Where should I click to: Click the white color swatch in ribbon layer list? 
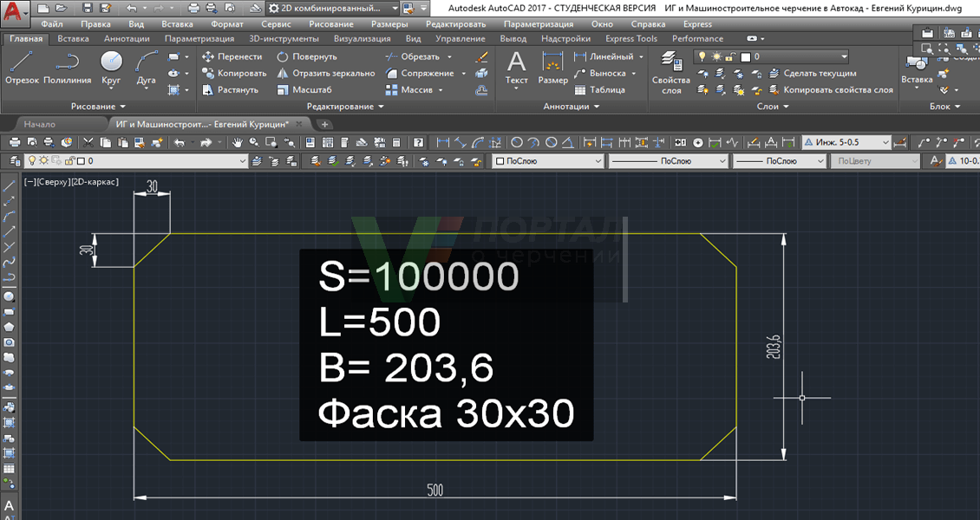point(745,57)
